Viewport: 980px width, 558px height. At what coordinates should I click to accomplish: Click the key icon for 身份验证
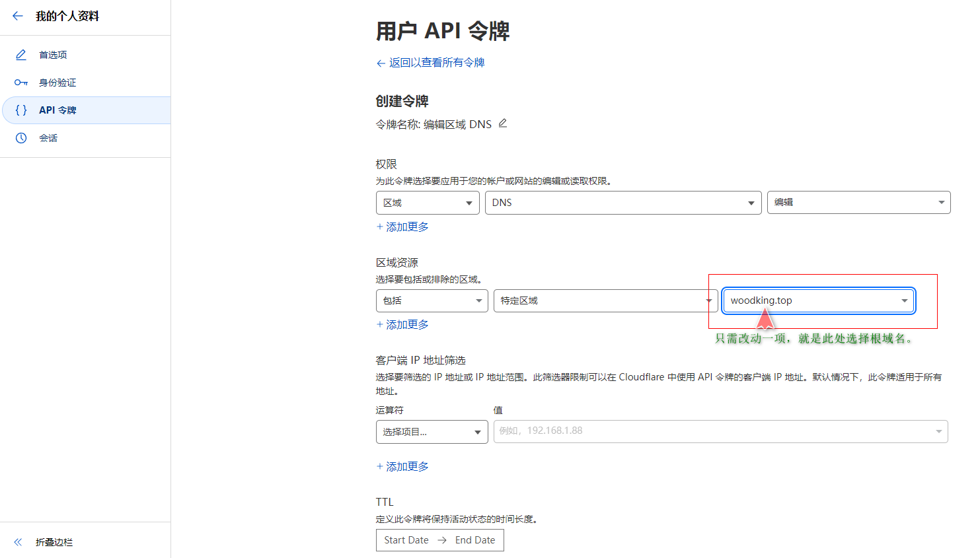(x=21, y=83)
